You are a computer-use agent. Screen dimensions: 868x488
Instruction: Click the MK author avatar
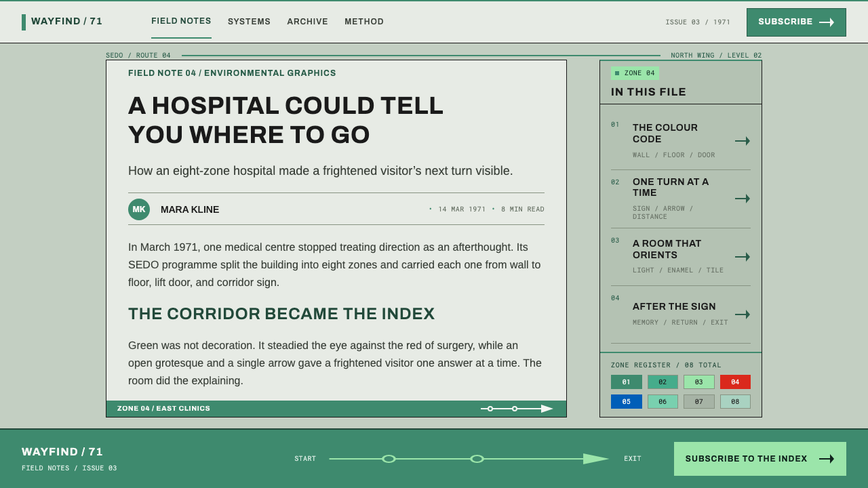[139, 209]
